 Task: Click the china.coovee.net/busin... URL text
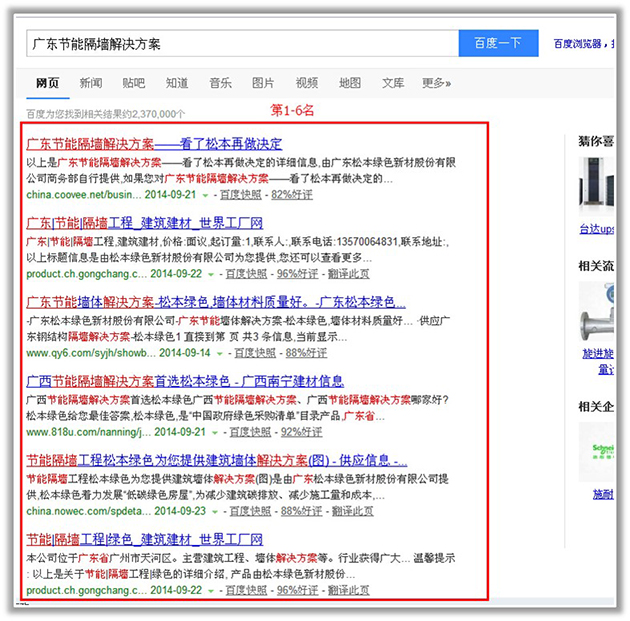(x=84, y=195)
